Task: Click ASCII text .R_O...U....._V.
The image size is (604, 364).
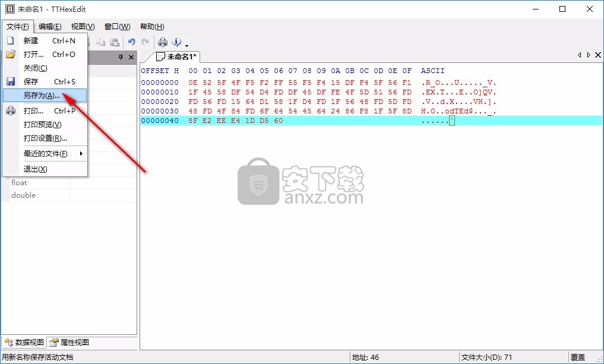Action: 458,83
